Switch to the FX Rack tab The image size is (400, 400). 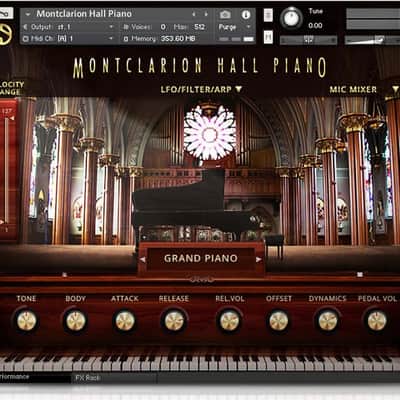[x=87, y=378]
